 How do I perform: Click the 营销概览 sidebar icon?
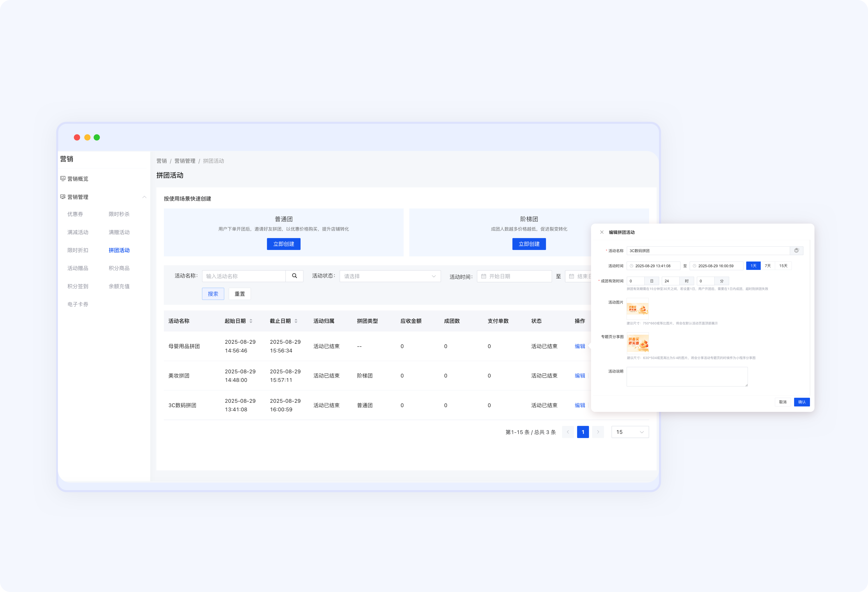[x=63, y=179]
